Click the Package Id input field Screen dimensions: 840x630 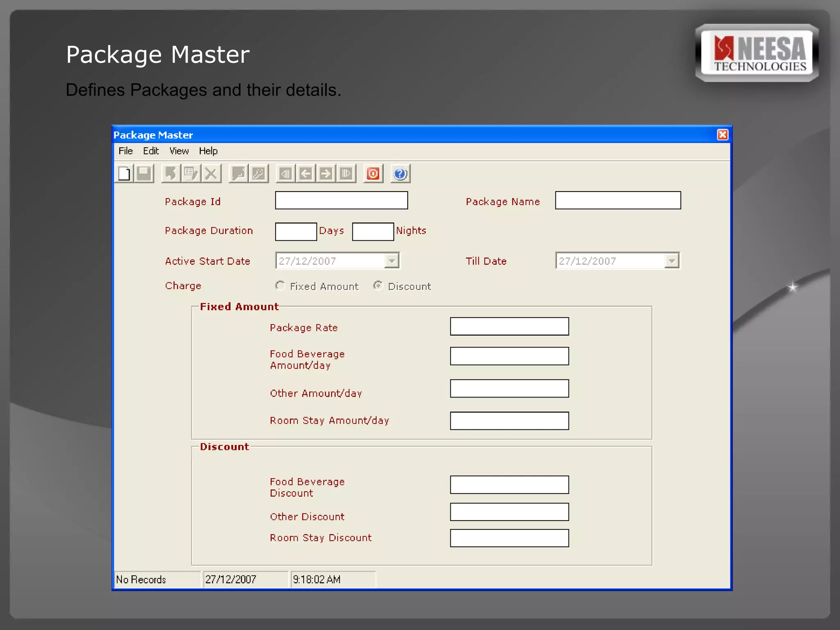tap(341, 200)
